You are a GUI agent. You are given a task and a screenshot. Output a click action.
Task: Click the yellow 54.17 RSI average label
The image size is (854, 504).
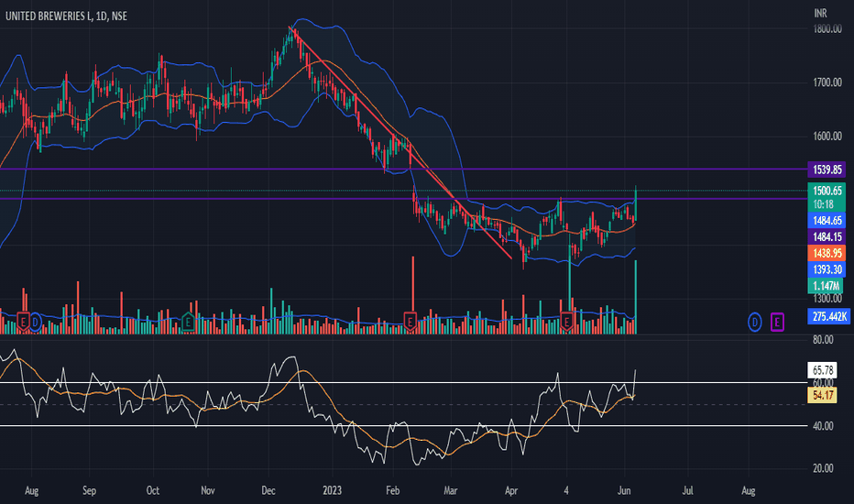(x=823, y=395)
